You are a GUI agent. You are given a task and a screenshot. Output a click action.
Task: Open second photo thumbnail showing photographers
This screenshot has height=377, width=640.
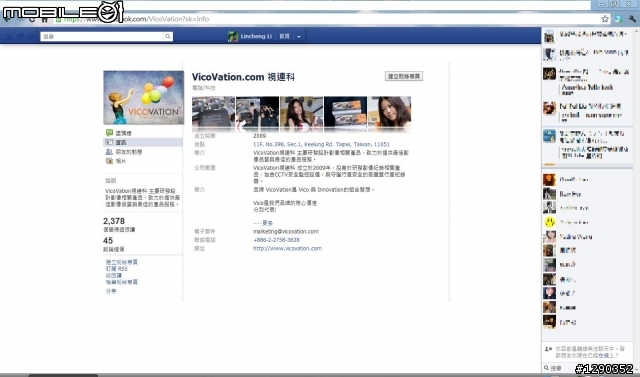click(x=258, y=114)
